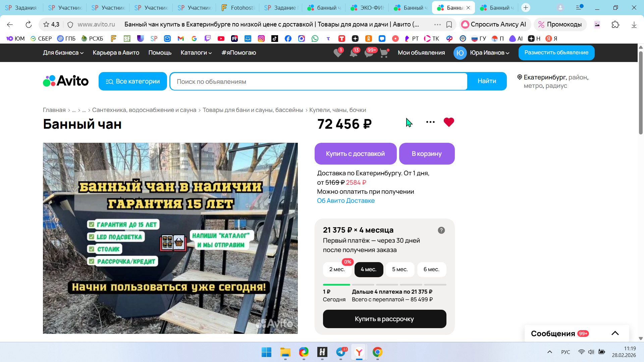
Task: Open messages icon with 99+ badge
Action: pos(369,53)
